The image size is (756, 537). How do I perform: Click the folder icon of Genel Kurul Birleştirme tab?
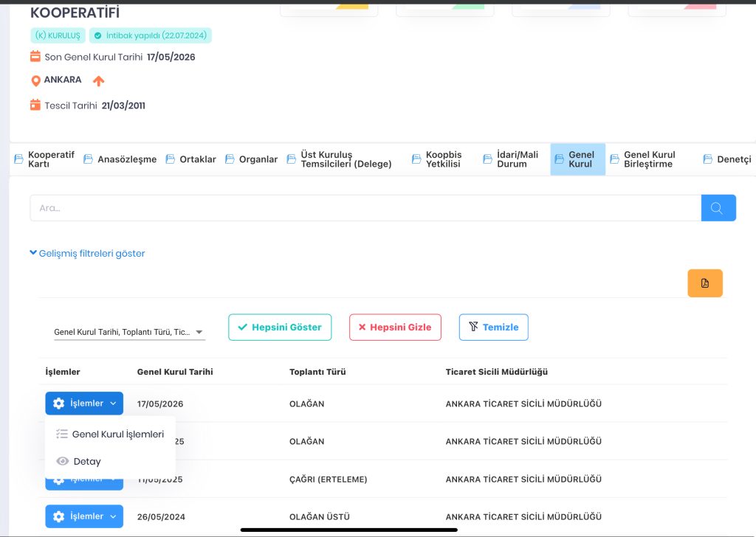pyautogui.click(x=615, y=159)
